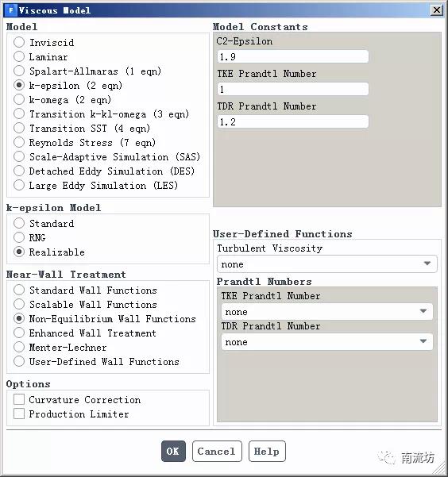Open Help for the Viscous Model
This screenshot has height=477, width=448.
267,451
